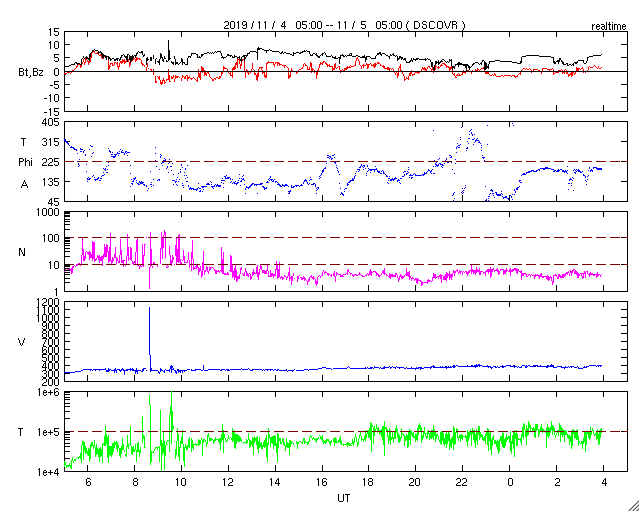The width and height of the screenshot is (640, 512).
Task: Click the tall blue velocity spike
Action: [x=150, y=335]
